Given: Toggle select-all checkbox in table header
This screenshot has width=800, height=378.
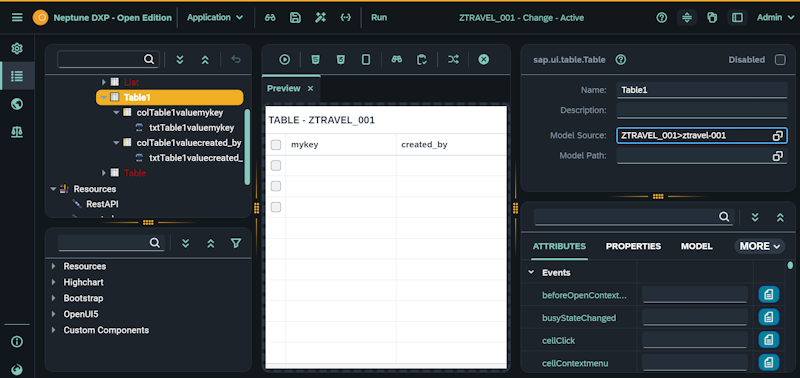Looking at the screenshot, I should [x=276, y=145].
